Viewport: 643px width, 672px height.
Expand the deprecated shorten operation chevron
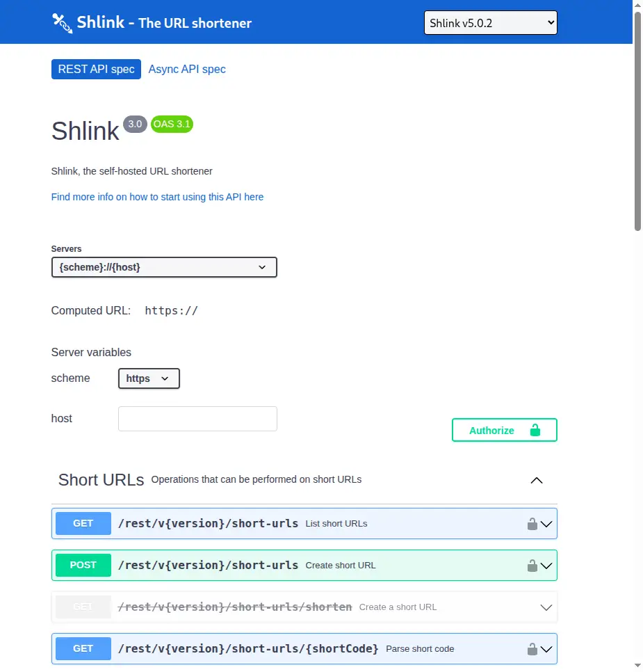[546, 607]
